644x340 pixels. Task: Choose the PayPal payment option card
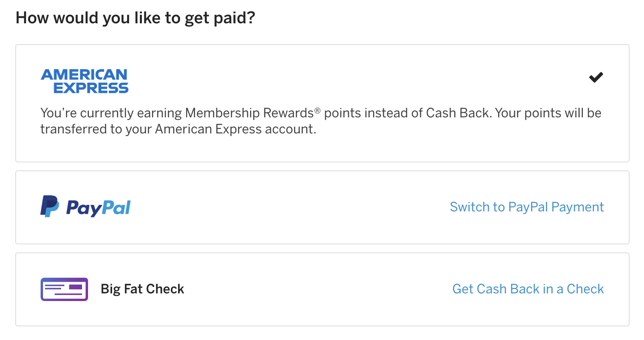pos(322,207)
